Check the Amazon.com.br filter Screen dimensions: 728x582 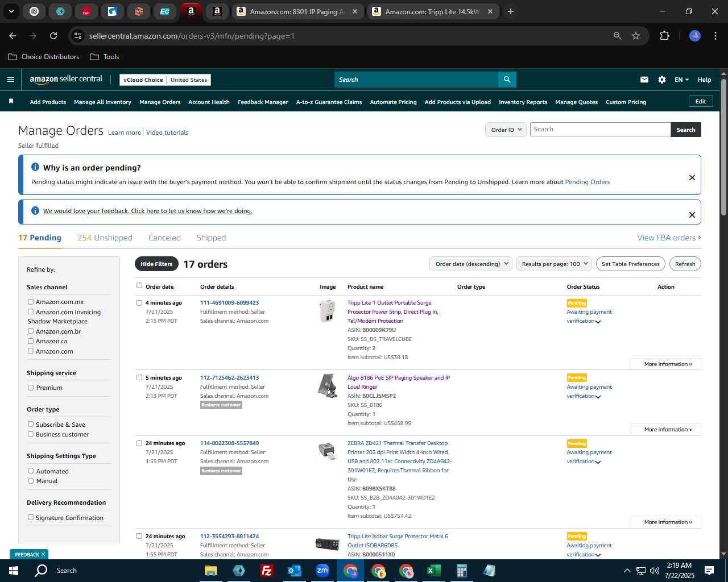click(31, 331)
